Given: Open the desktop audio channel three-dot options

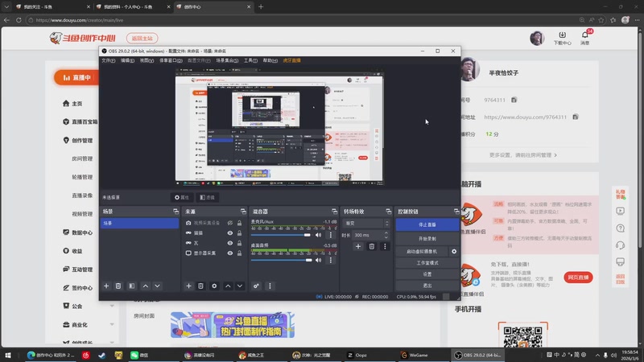Looking at the screenshot, I should click(x=331, y=260).
